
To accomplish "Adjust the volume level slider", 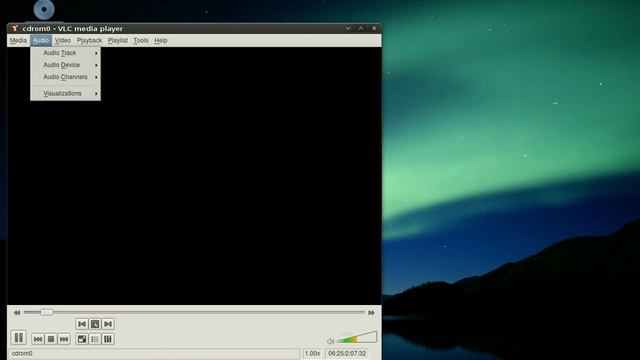I will click(357, 337).
